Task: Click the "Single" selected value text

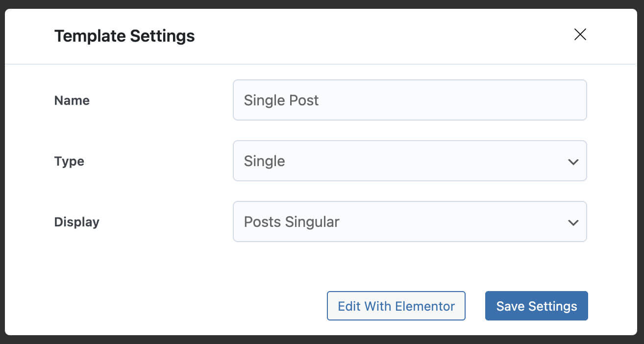Action: (264, 161)
